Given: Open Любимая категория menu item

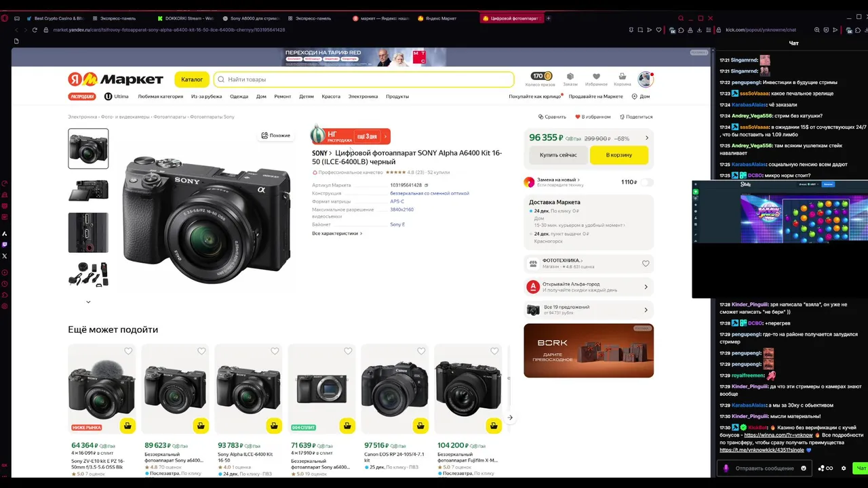Looking at the screenshot, I should pyautogui.click(x=161, y=96).
